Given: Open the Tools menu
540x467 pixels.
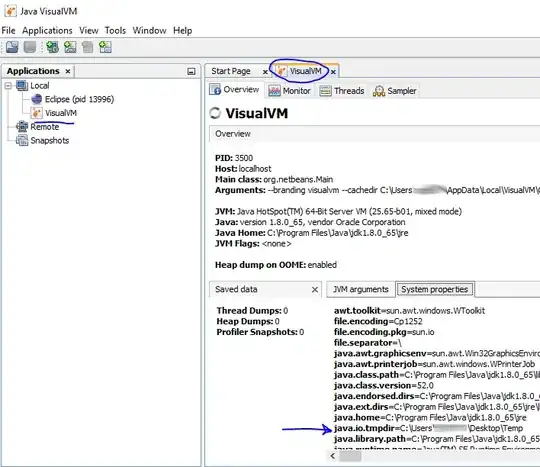Looking at the screenshot, I should pos(115,31).
